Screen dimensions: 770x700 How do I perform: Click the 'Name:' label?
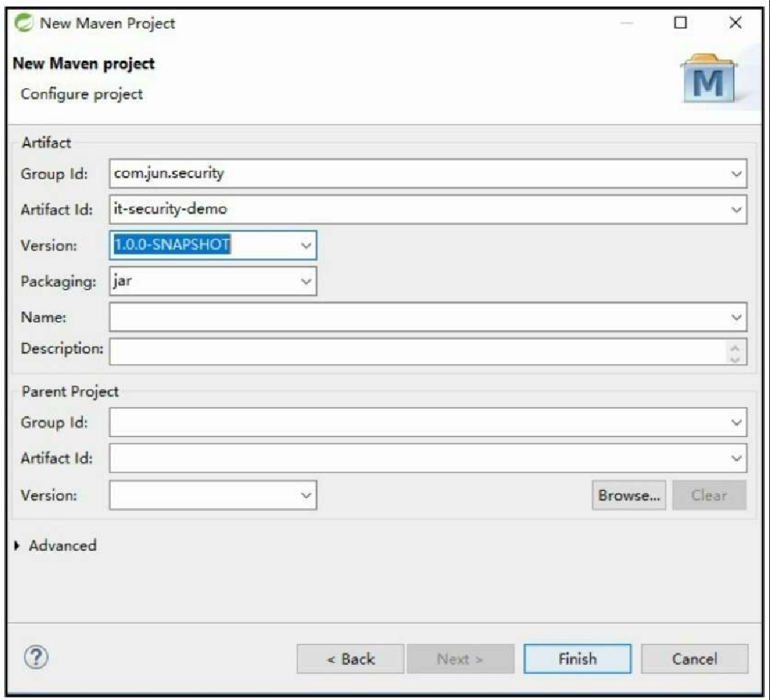(x=43, y=317)
